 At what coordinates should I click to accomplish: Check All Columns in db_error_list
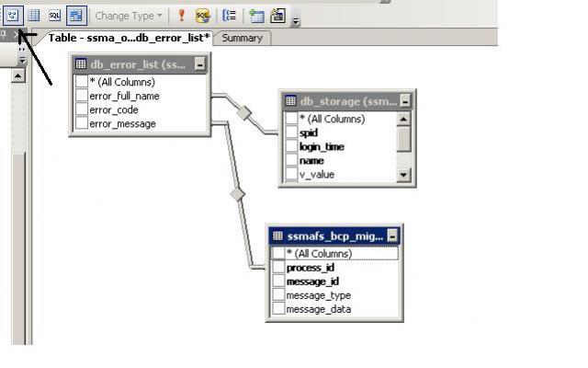pos(82,82)
